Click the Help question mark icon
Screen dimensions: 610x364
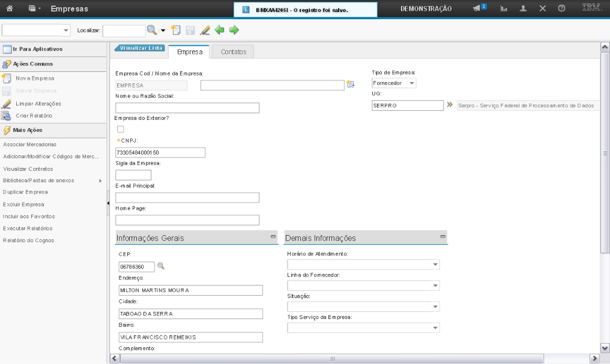click(x=561, y=9)
